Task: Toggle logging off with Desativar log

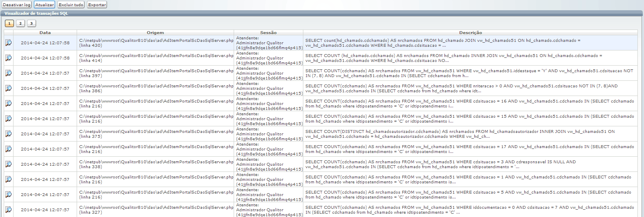Action: (x=16, y=5)
